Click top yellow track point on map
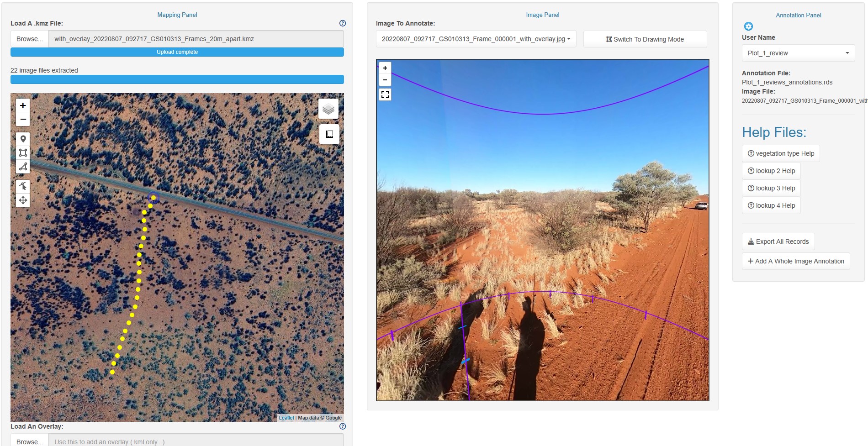 (x=153, y=198)
